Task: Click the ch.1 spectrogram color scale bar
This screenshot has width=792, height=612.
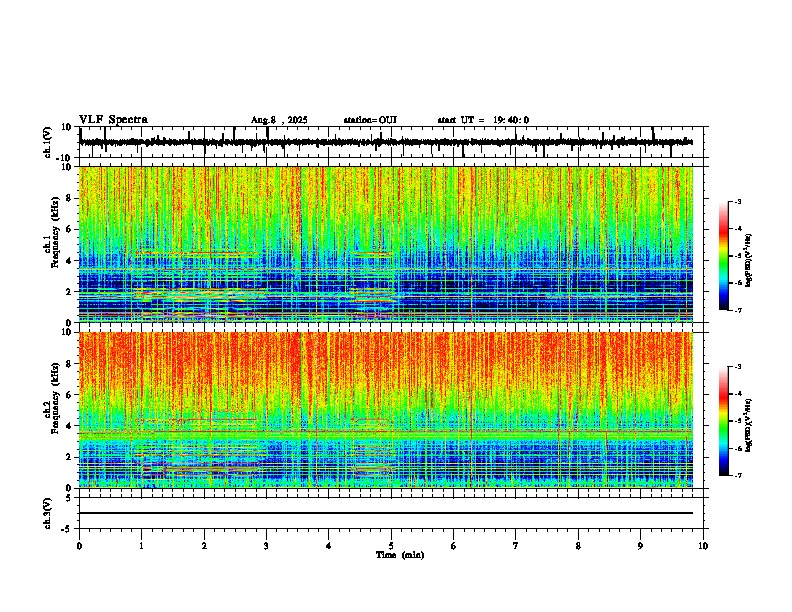Action: tap(724, 256)
